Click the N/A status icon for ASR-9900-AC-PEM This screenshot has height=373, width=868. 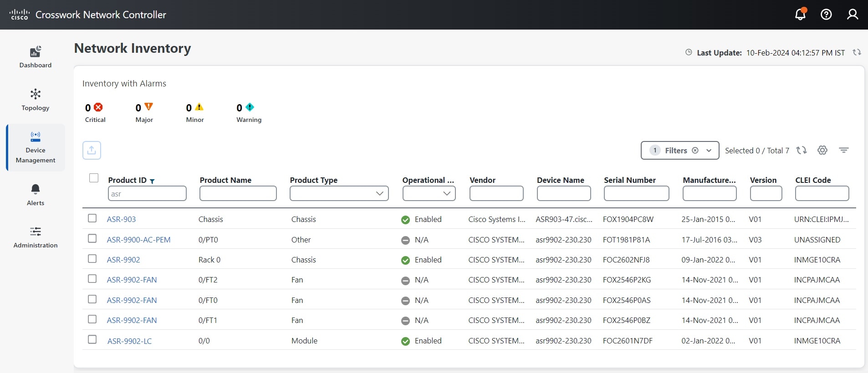(x=405, y=240)
